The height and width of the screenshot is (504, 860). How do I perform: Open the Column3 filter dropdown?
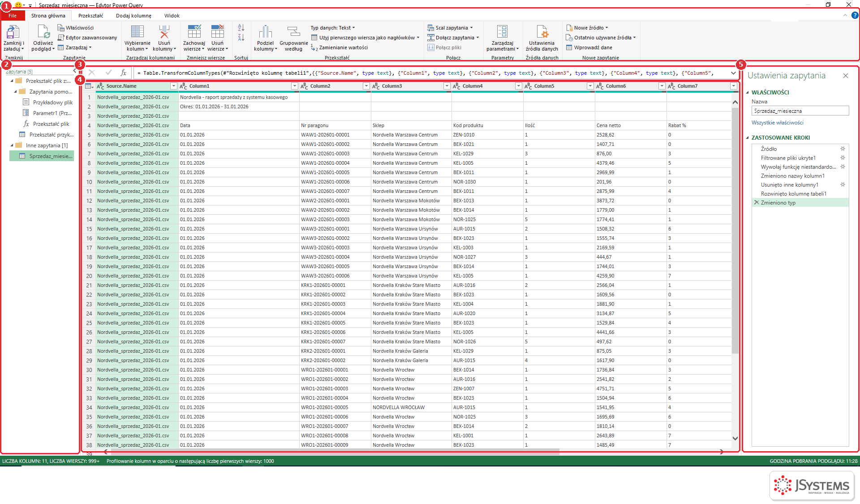[x=447, y=86]
